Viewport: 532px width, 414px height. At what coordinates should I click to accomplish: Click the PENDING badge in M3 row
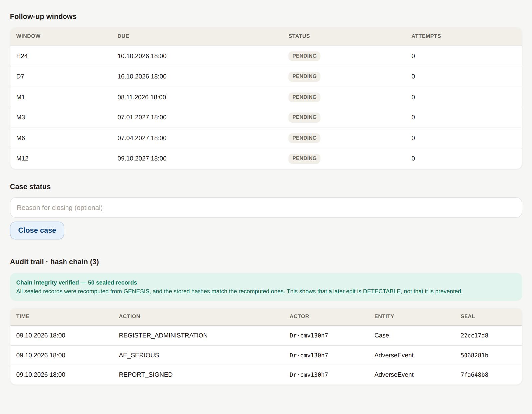304,117
